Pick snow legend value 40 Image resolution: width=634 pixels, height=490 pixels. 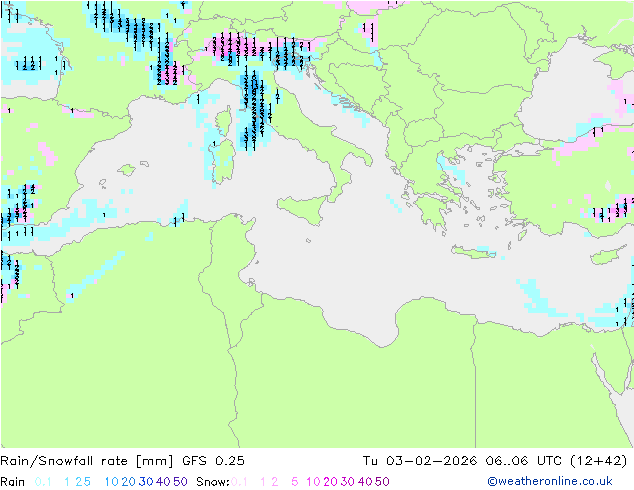click(x=365, y=482)
